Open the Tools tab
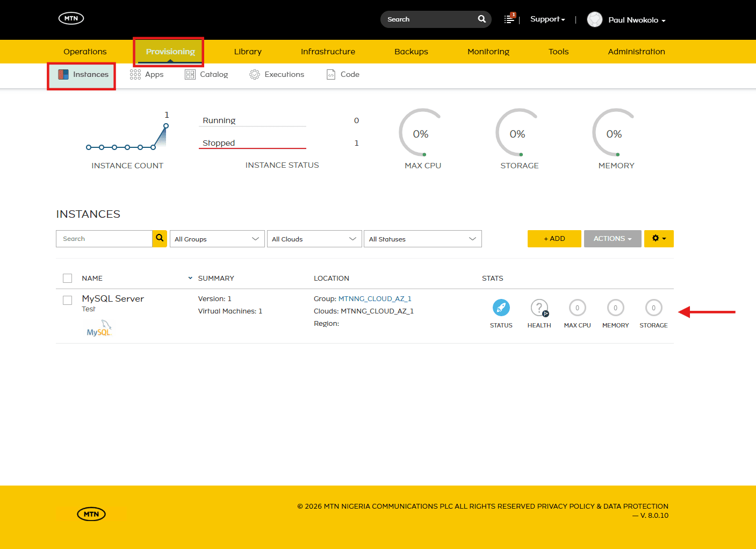The image size is (756, 549). pos(559,52)
